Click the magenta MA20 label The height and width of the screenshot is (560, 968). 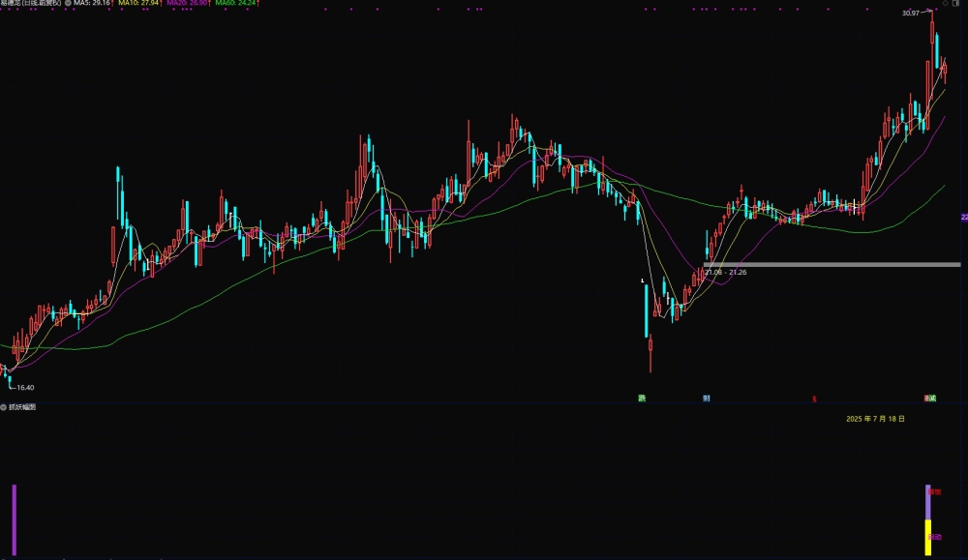[x=190, y=3]
